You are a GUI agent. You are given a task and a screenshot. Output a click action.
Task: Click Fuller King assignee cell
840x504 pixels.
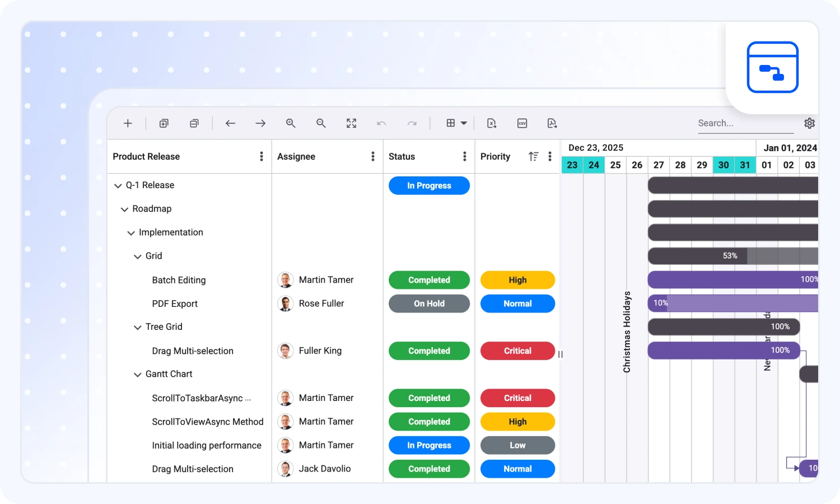[328, 351]
